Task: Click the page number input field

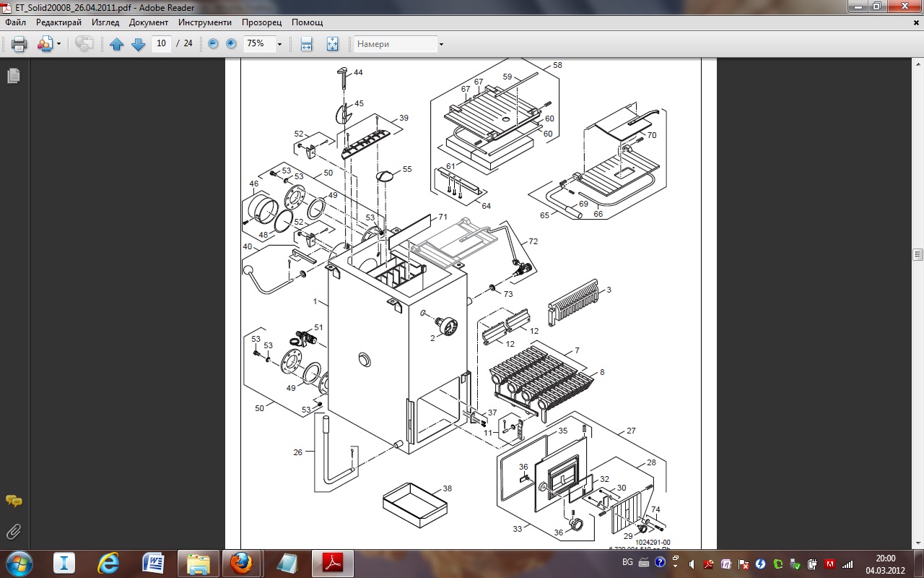Action: coord(162,44)
